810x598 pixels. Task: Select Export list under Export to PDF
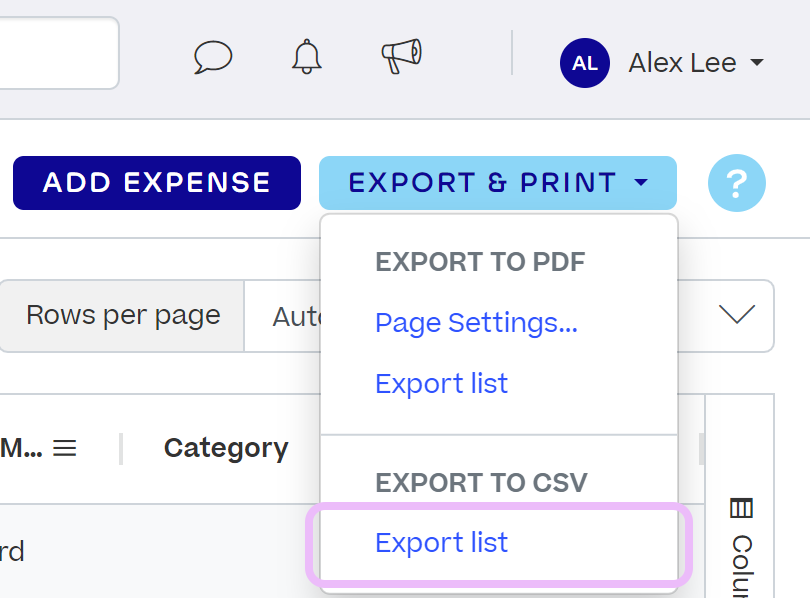click(442, 384)
